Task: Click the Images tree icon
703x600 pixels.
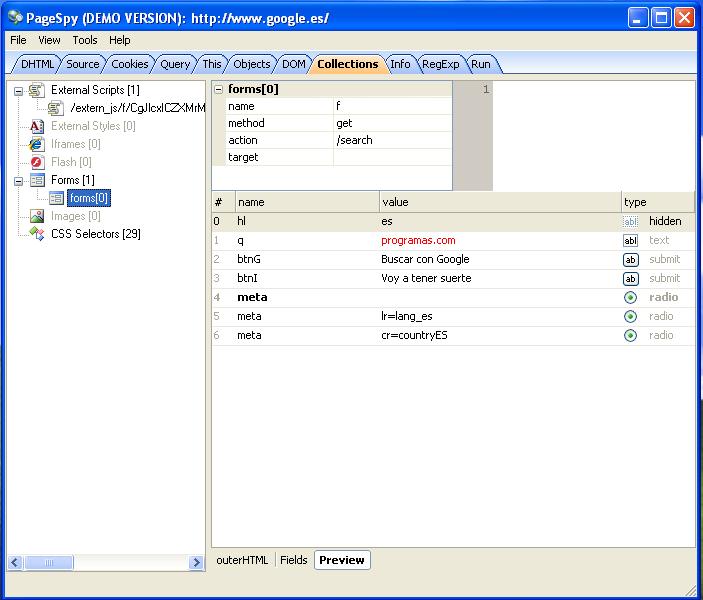Action: coord(36,216)
